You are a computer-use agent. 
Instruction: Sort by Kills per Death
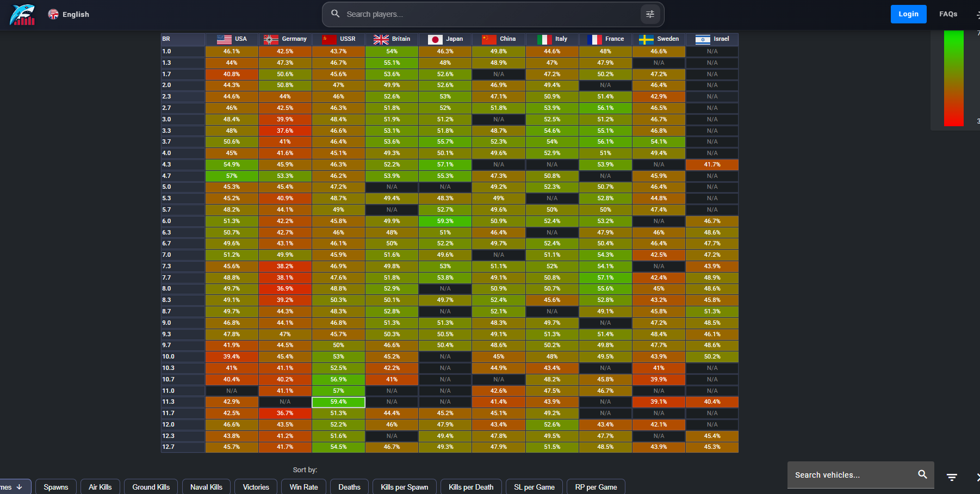471,487
